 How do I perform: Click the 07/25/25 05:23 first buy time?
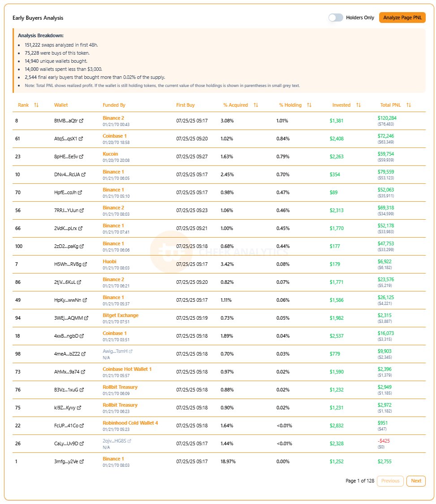[192, 211]
